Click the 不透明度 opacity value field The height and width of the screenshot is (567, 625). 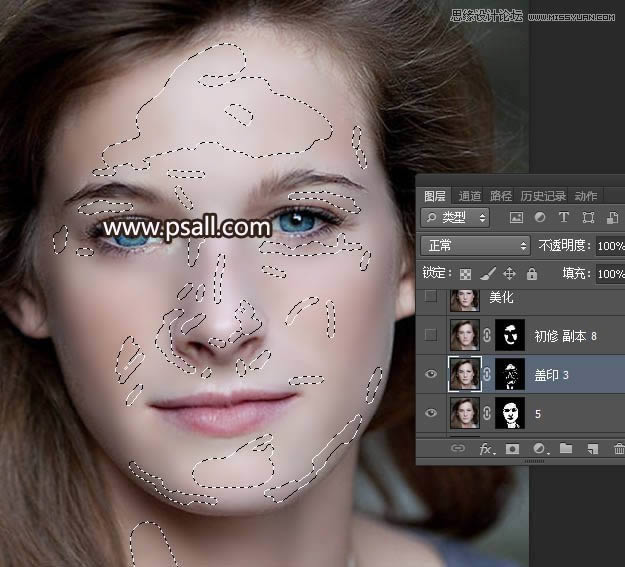coord(610,245)
